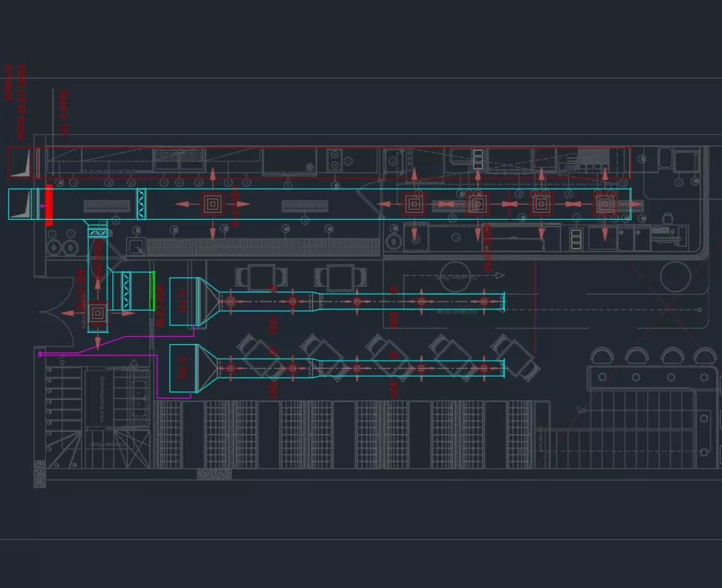The height and width of the screenshot is (588, 722).
Task: Select the last round diffuser on lower duct
Action: click(x=485, y=368)
